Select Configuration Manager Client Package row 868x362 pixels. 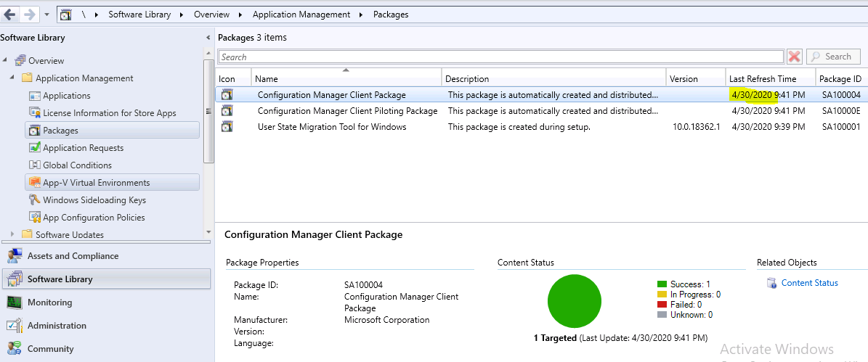pyautogui.click(x=541, y=94)
